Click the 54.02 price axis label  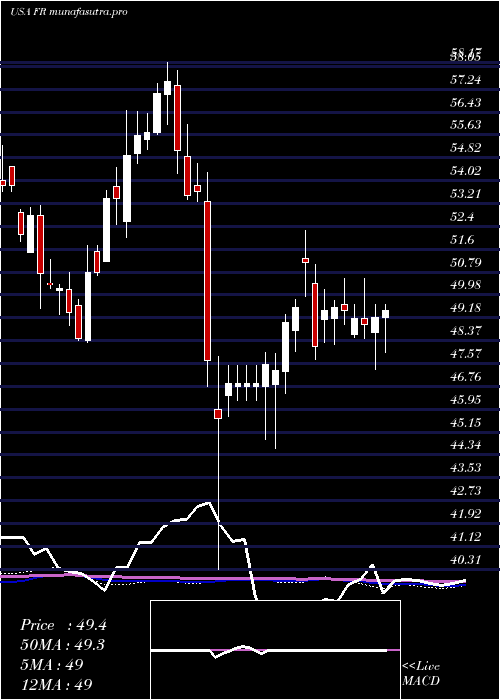click(466, 171)
